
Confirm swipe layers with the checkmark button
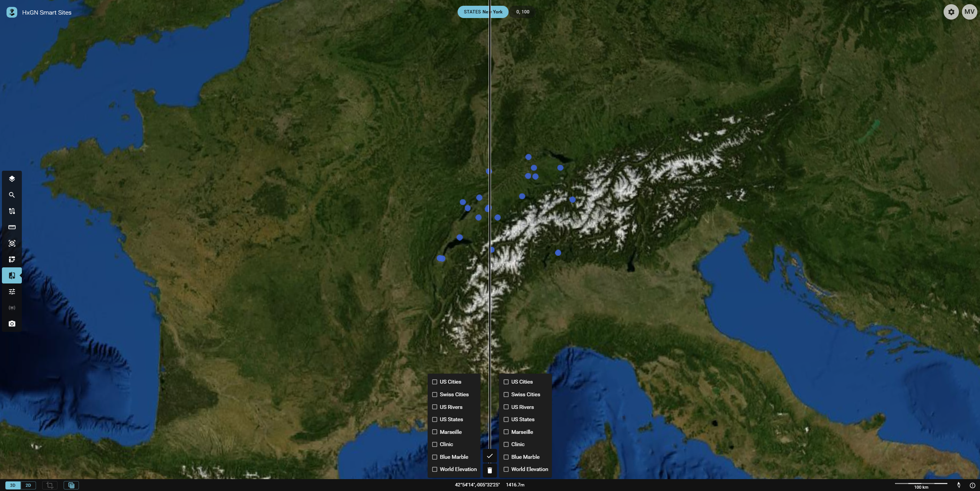tap(489, 456)
